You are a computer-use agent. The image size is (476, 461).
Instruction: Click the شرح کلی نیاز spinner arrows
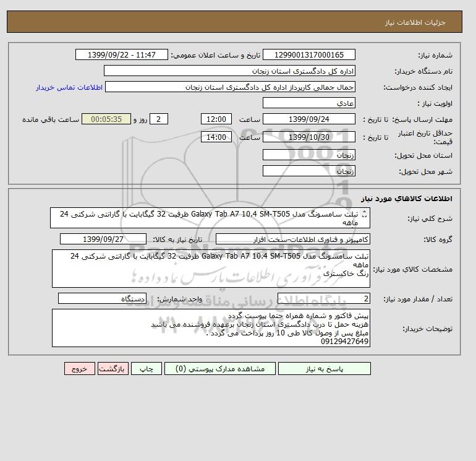(365, 214)
